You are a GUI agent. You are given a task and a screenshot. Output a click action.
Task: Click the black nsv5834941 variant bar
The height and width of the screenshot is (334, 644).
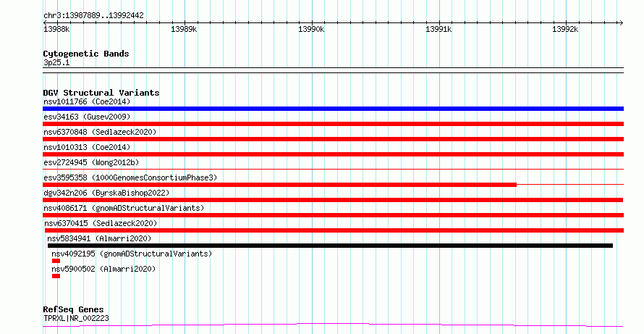(x=330, y=246)
